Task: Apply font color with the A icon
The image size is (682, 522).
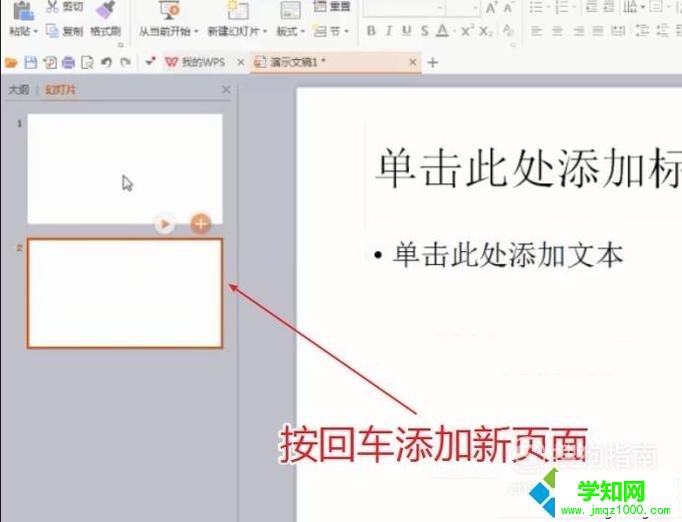Action: pyautogui.click(x=442, y=30)
